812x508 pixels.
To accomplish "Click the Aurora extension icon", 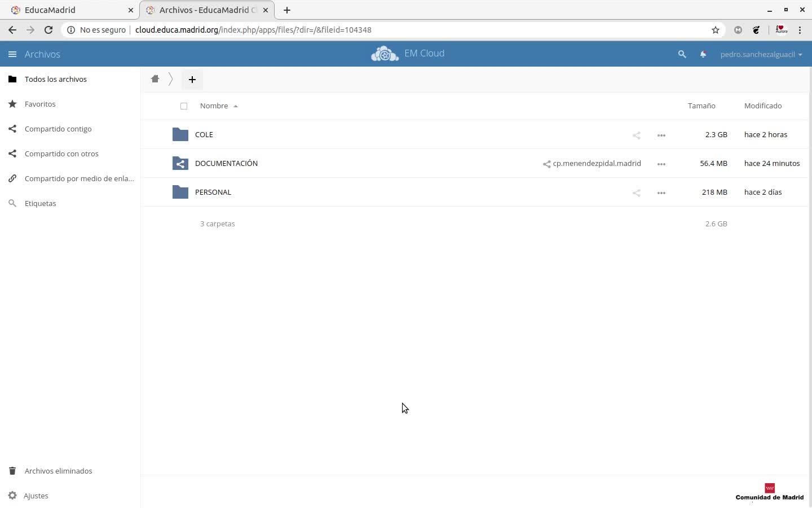I will 781,30.
